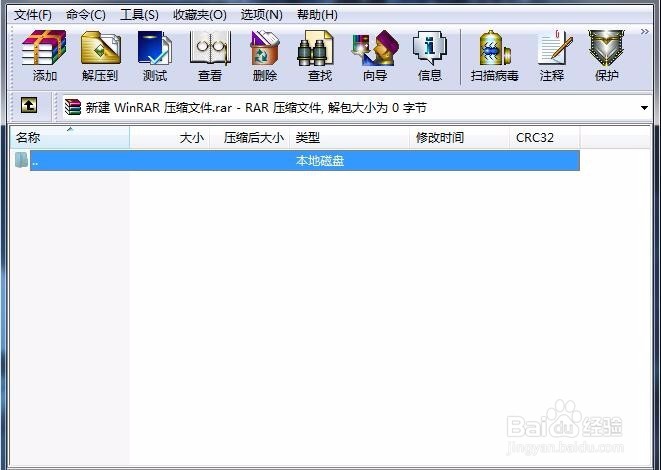Sort by the 大小 column header
661x470 pixels.
(169, 137)
